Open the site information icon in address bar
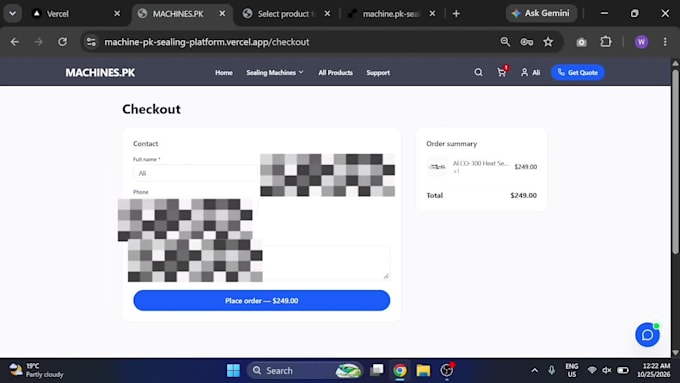This screenshot has height=383, width=680. (x=91, y=42)
